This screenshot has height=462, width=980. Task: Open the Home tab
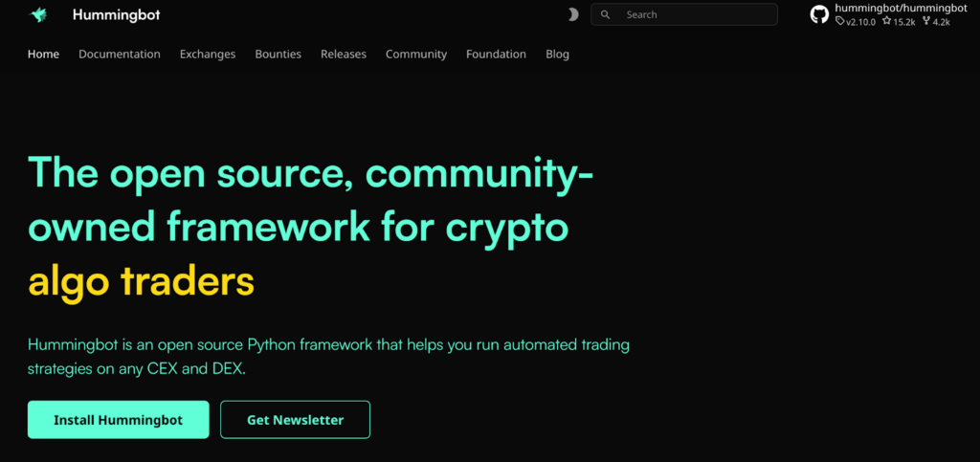click(x=43, y=55)
